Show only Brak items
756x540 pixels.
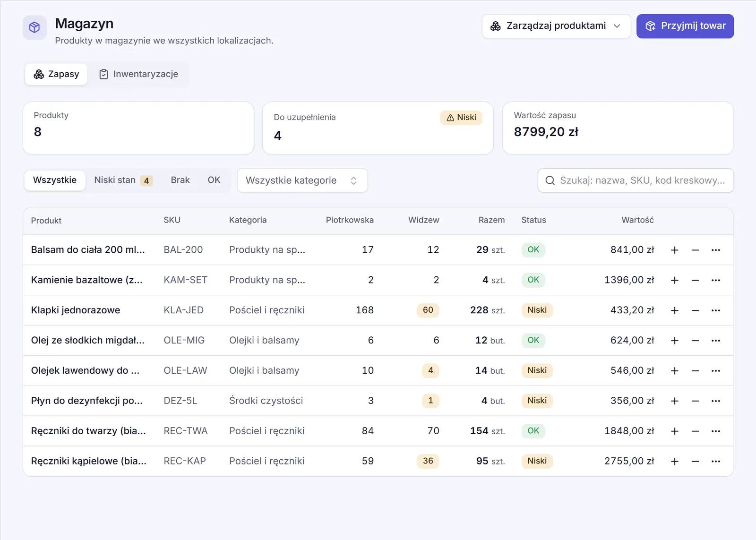click(x=180, y=180)
